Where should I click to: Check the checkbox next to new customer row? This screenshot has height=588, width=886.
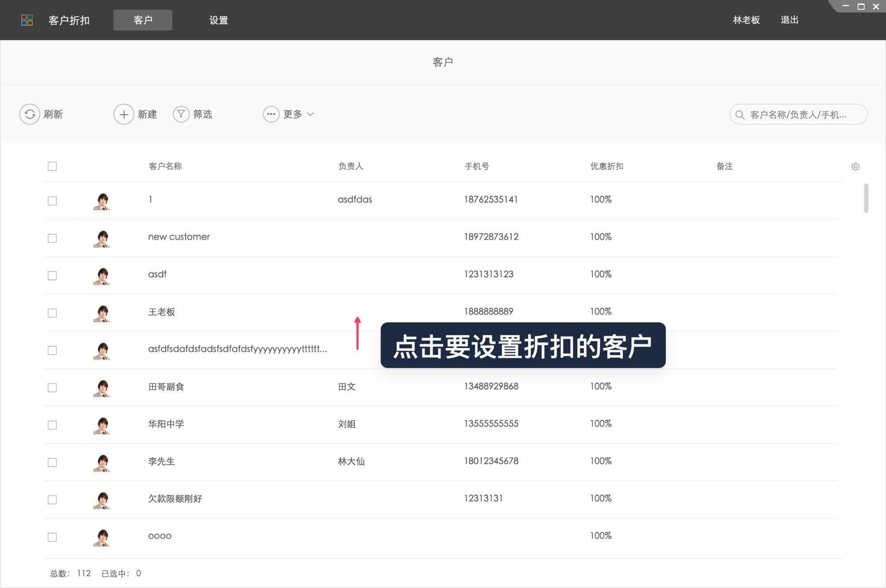coord(52,238)
